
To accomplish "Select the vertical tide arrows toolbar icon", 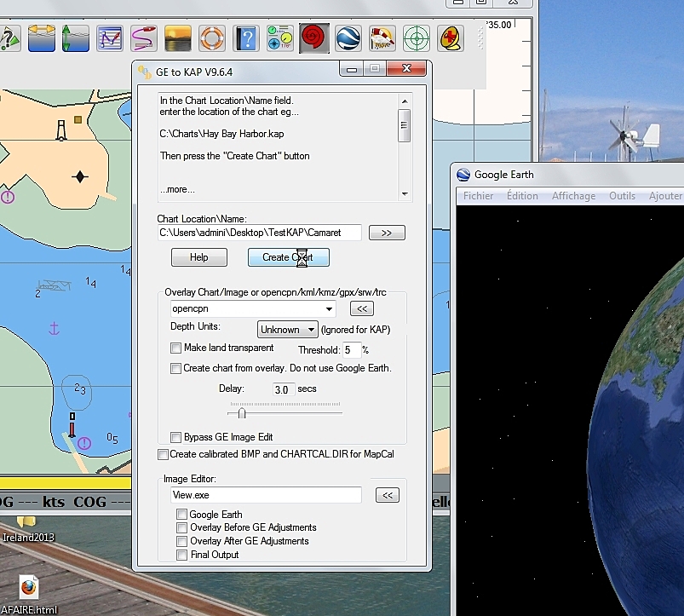I will pos(76,38).
